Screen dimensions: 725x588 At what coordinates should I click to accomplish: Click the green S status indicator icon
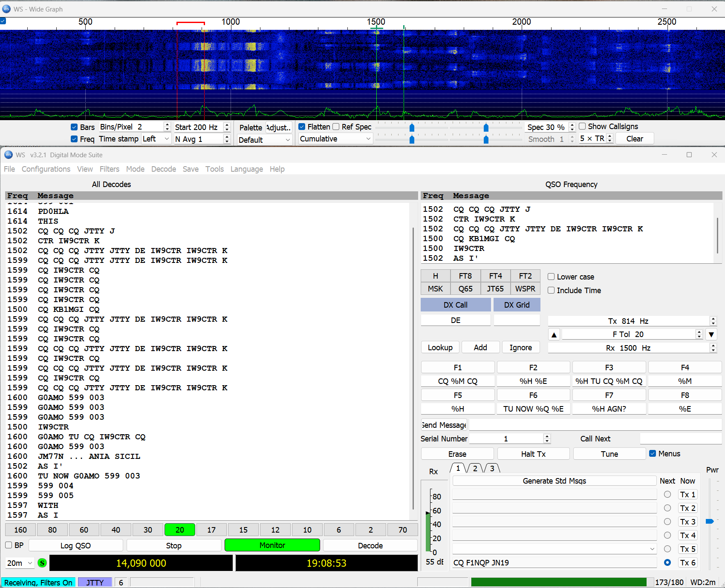click(42, 563)
